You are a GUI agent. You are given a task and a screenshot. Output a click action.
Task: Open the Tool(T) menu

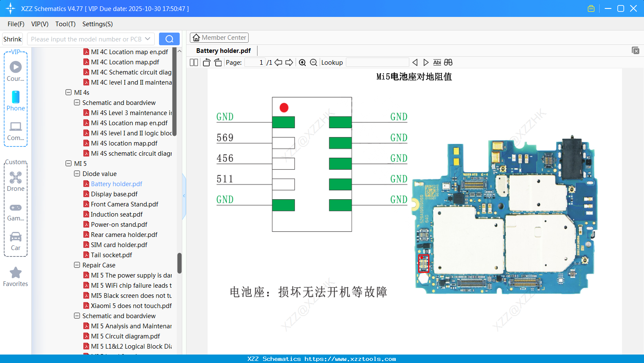pos(66,24)
